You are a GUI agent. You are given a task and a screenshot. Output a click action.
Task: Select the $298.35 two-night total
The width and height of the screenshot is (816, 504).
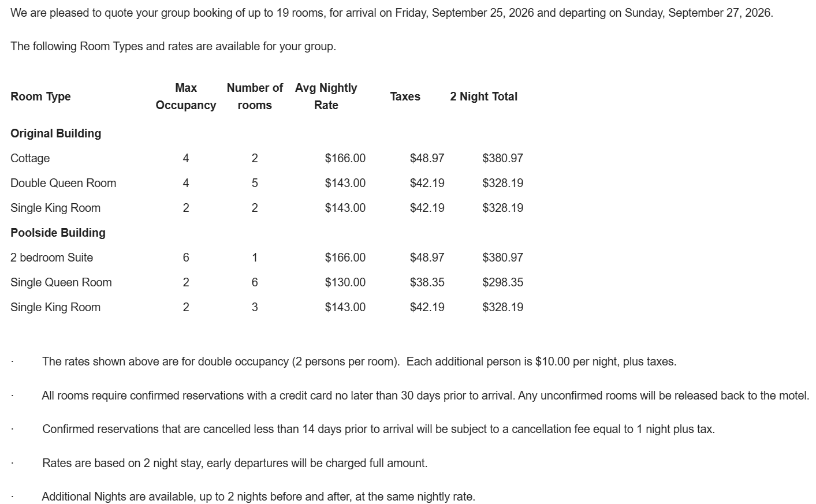point(503,282)
